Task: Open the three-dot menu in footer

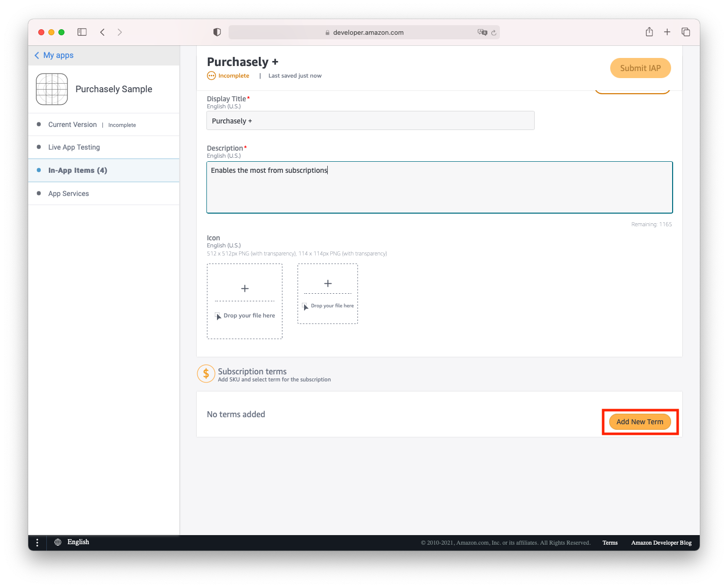Action: pos(37,542)
